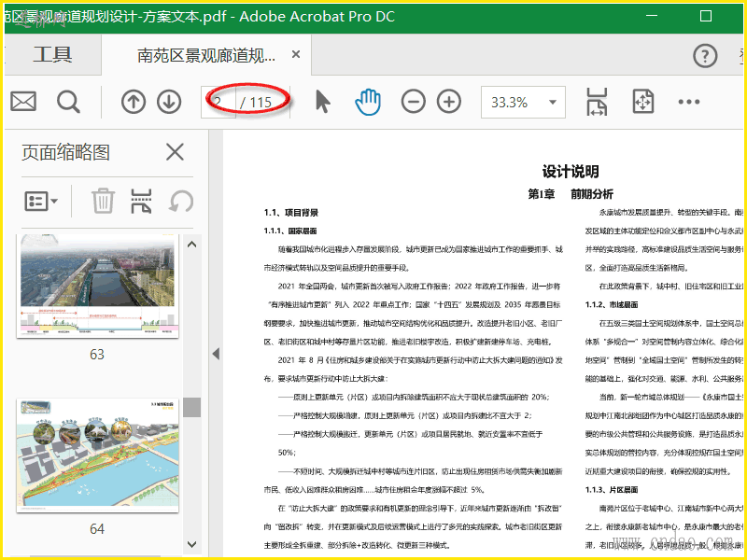The width and height of the screenshot is (747, 560).
Task: Click the fit-width scrolling icon
Action: pyautogui.click(x=597, y=102)
